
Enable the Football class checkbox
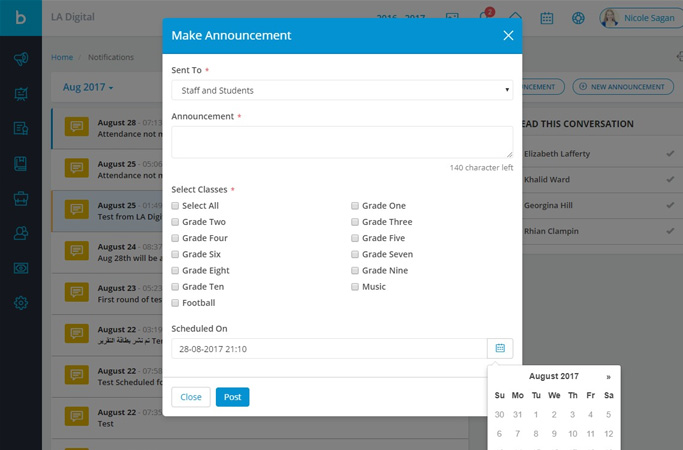(175, 303)
